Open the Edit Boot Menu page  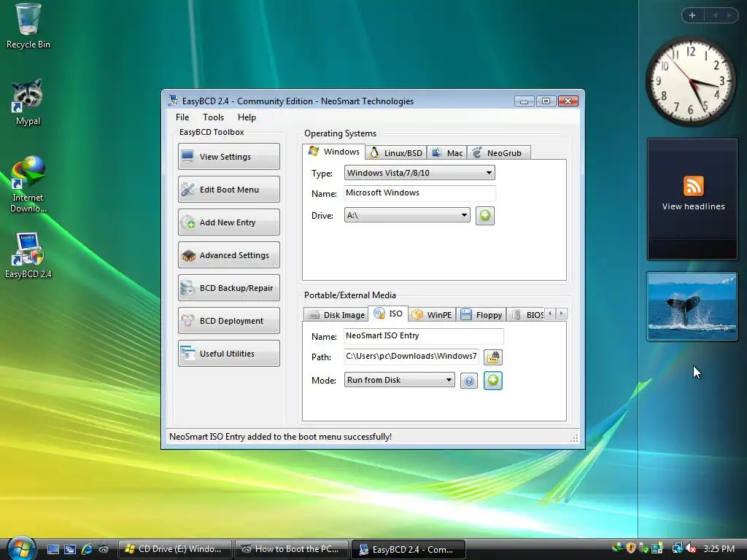tap(228, 190)
